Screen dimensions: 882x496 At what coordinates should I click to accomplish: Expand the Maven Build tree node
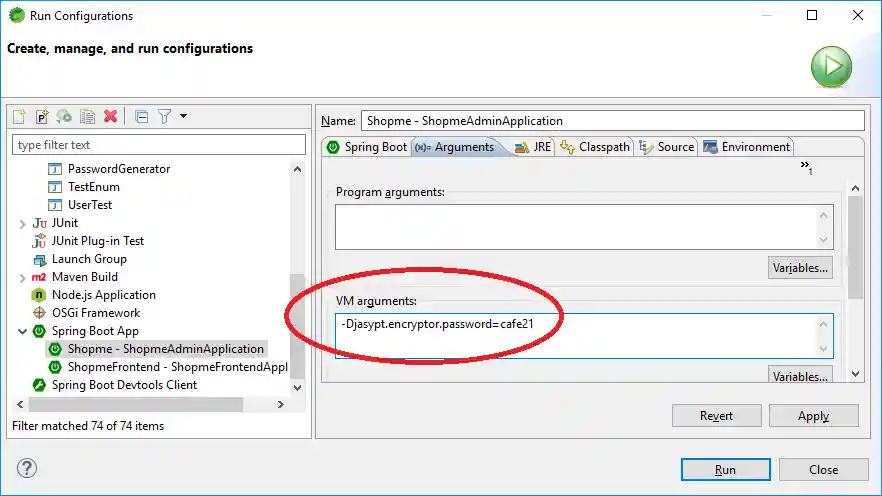point(22,278)
